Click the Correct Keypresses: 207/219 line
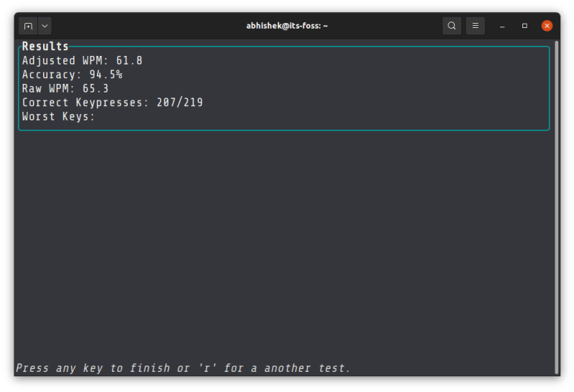The height and width of the screenshot is (392, 574). [112, 102]
